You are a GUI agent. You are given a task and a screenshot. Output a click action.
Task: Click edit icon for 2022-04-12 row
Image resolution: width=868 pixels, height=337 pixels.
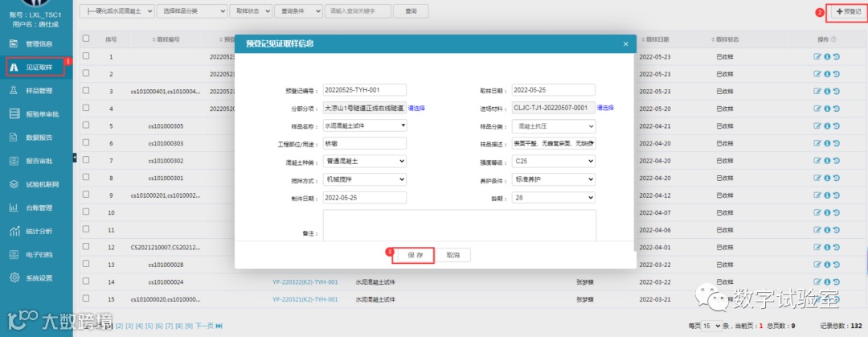pos(817,195)
